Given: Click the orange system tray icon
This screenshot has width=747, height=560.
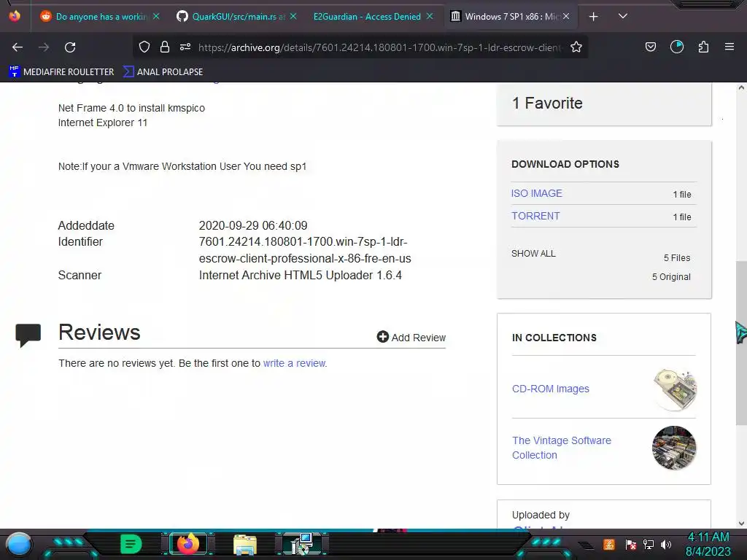Looking at the screenshot, I should (x=608, y=544).
